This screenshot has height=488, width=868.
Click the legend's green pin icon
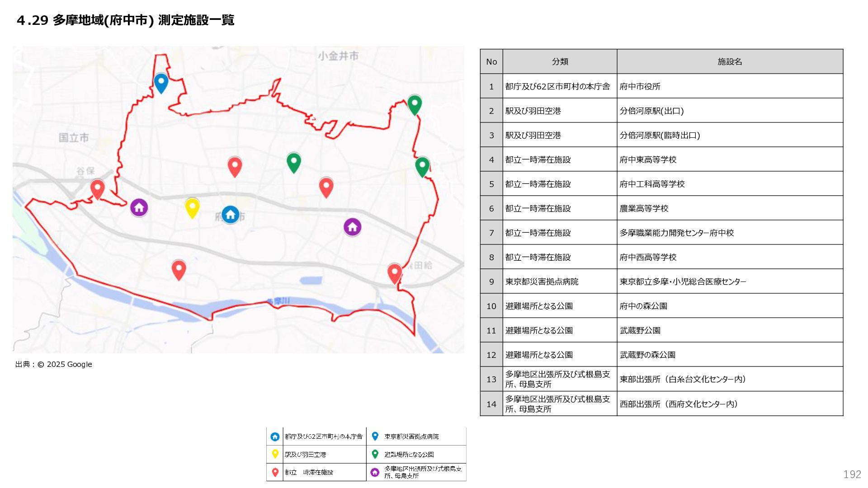pyautogui.click(x=375, y=454)
